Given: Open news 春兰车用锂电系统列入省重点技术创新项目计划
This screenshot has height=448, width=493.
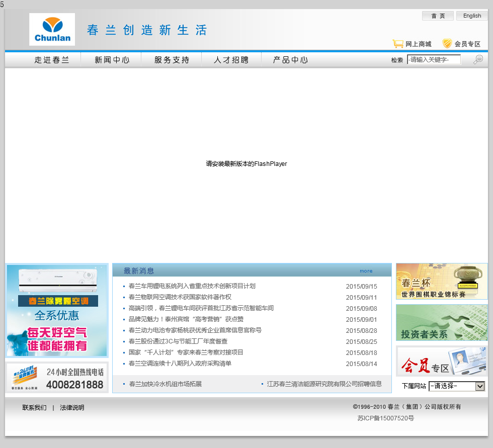Looking at the screenshot, I should coord(192,286).
